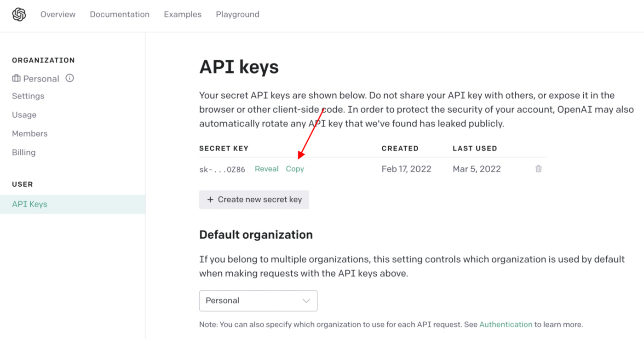Copy the secret API key
Image resolution: width=644 pixels, height=339 pixels.
pos(295,169)
